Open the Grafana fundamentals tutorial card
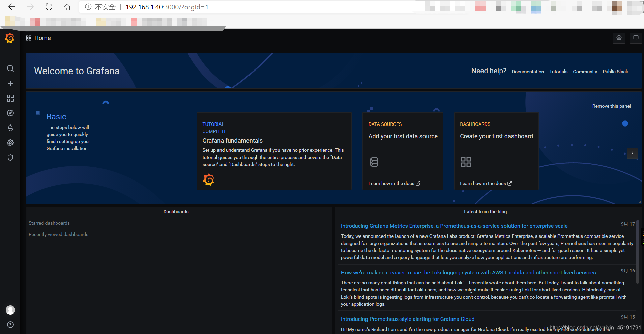This screenshot has height=334, width=644. click(x=274, y=151)
